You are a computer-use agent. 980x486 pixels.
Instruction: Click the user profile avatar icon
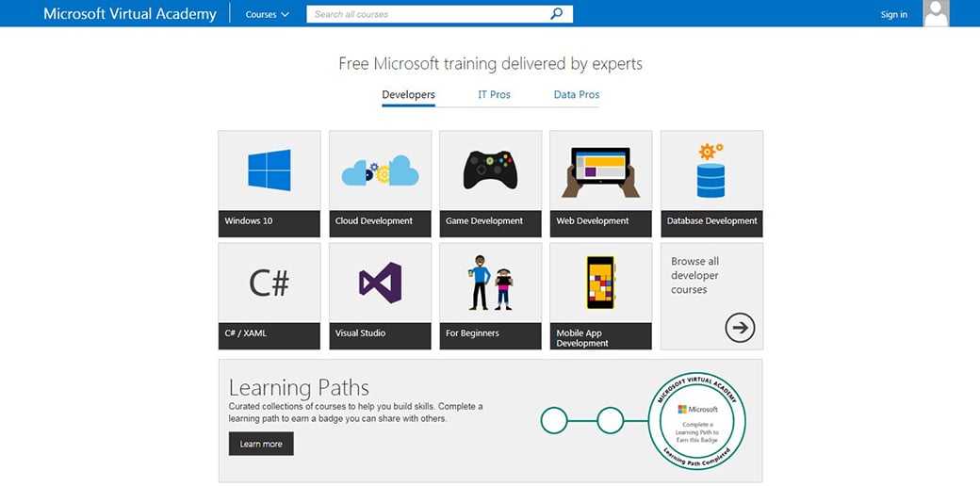click(936, 13)
